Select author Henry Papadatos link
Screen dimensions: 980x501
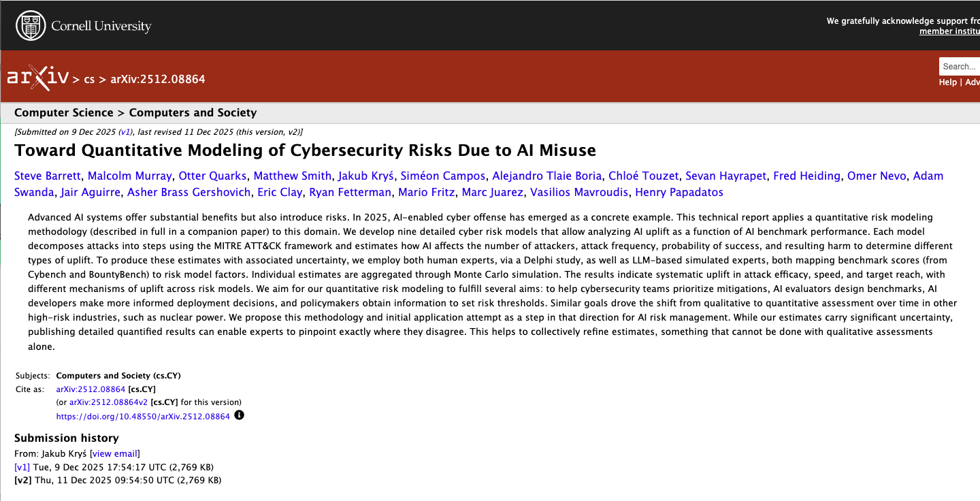pyautogui.click(x=679, y=192)
